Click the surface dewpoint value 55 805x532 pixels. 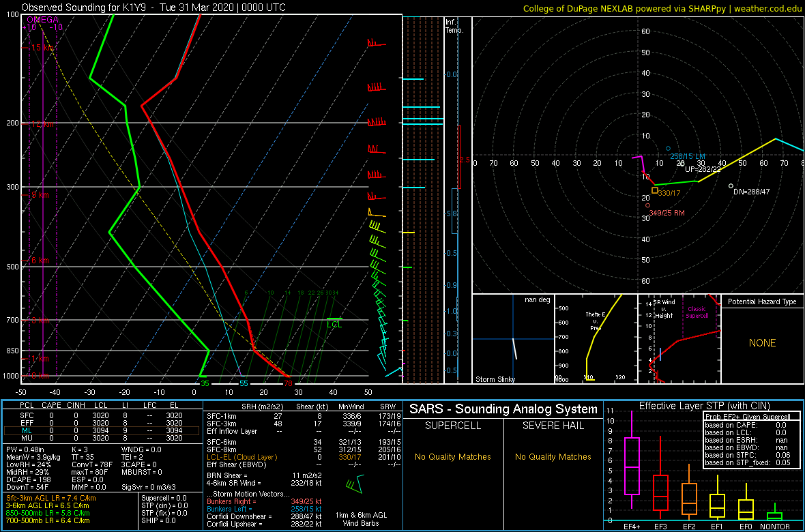pyautogui.click(x=244, y=383)
